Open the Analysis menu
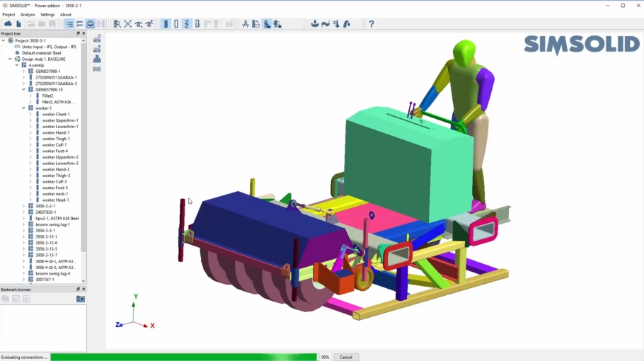The width and height of the screenshot is (644, 361). [28, 14]
